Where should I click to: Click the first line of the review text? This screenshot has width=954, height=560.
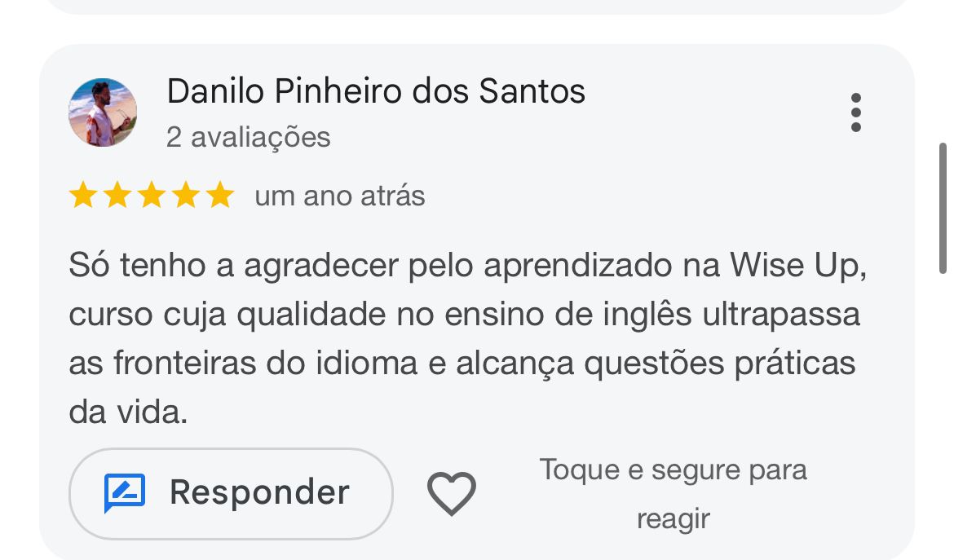pyautogui.click(x=466, y=266)
